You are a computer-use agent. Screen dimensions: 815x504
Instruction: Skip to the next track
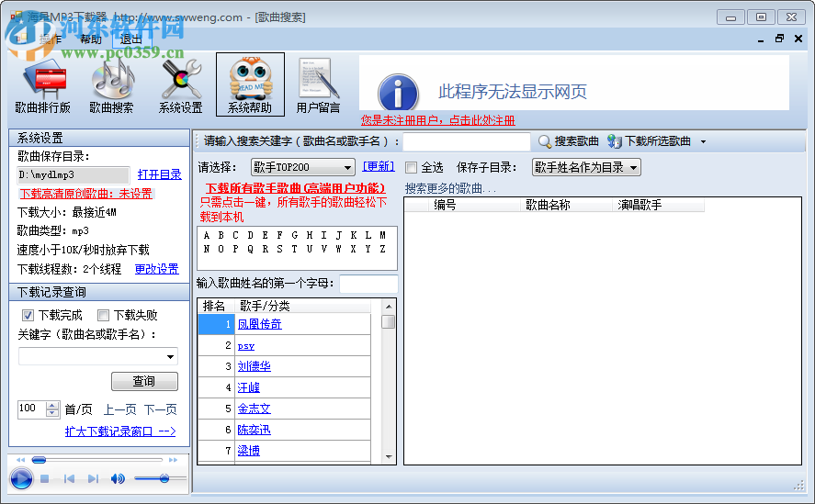coord(93,478)
